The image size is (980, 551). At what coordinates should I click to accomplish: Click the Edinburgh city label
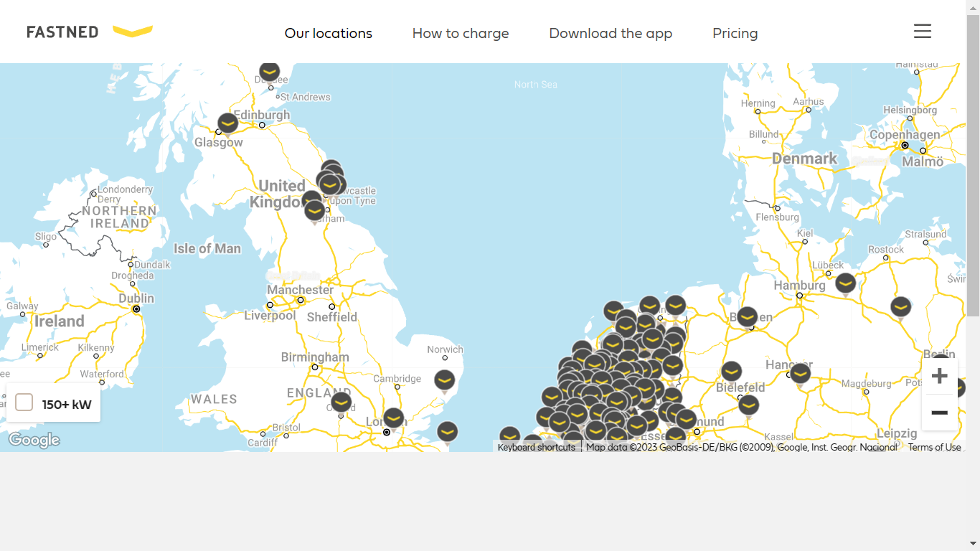[x=262, y=115]
